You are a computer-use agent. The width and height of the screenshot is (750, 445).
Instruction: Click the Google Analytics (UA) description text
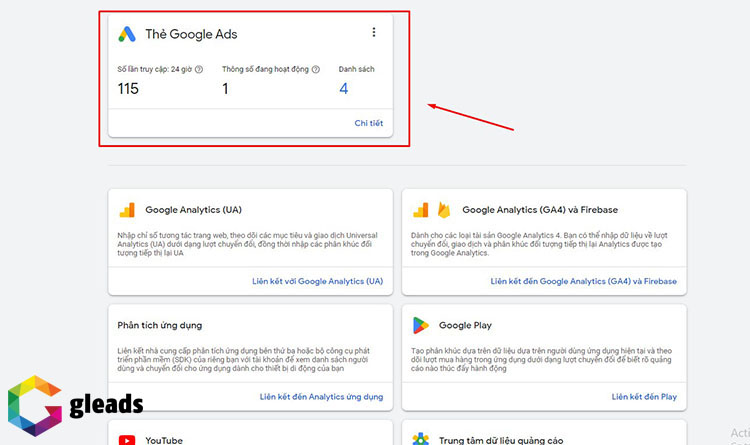[x=247, y=244]
